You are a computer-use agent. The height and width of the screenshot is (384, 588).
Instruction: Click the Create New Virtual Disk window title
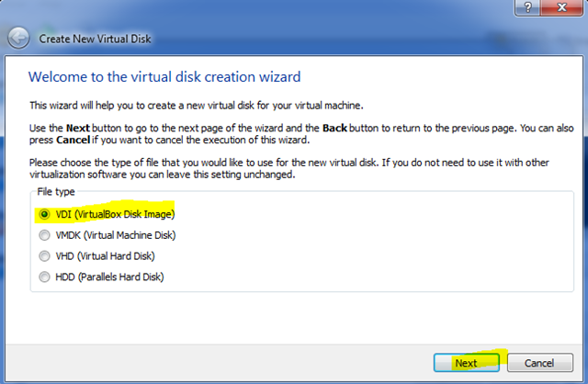(95, 39)
